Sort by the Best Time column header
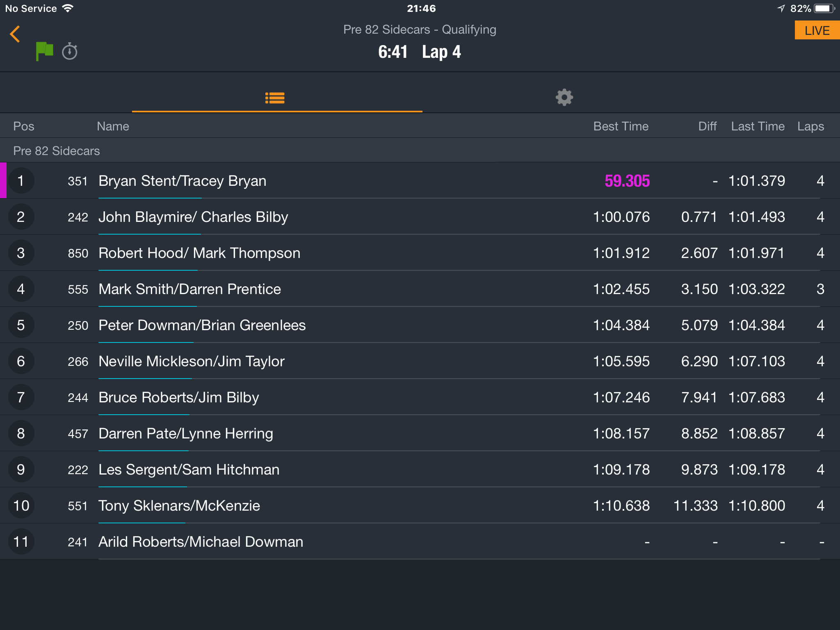840x630 pixels. click(x=621, y=126)
